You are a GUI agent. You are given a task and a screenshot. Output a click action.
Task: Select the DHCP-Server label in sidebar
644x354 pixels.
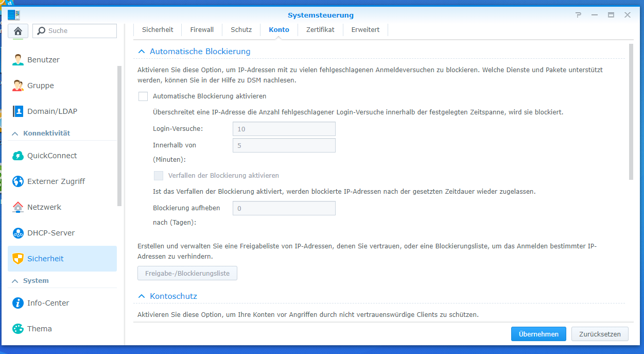(x=51, y=233)
